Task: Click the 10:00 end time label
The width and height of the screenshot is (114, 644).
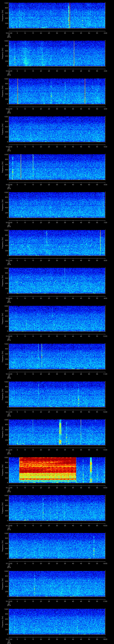Action: tap(105, 336)
